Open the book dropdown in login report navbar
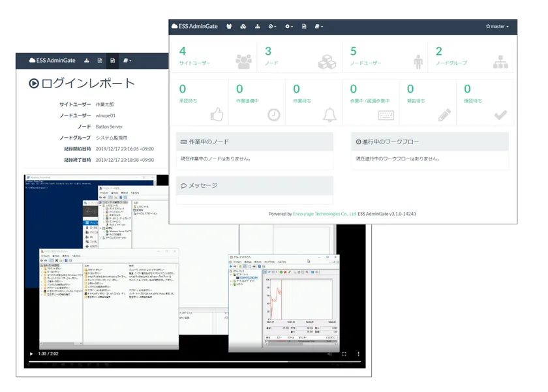Image resolution: width=548 pixels, height=392 pixels. click(127, 61)
